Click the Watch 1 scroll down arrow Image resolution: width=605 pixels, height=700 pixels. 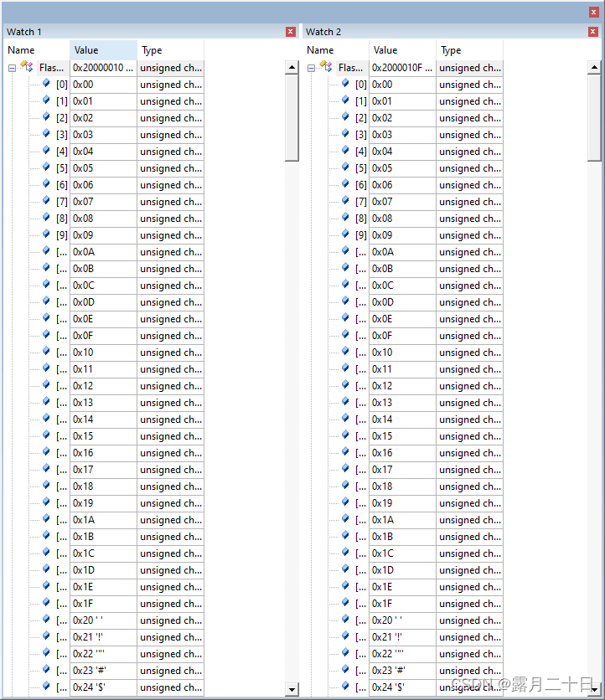(292, 689)
